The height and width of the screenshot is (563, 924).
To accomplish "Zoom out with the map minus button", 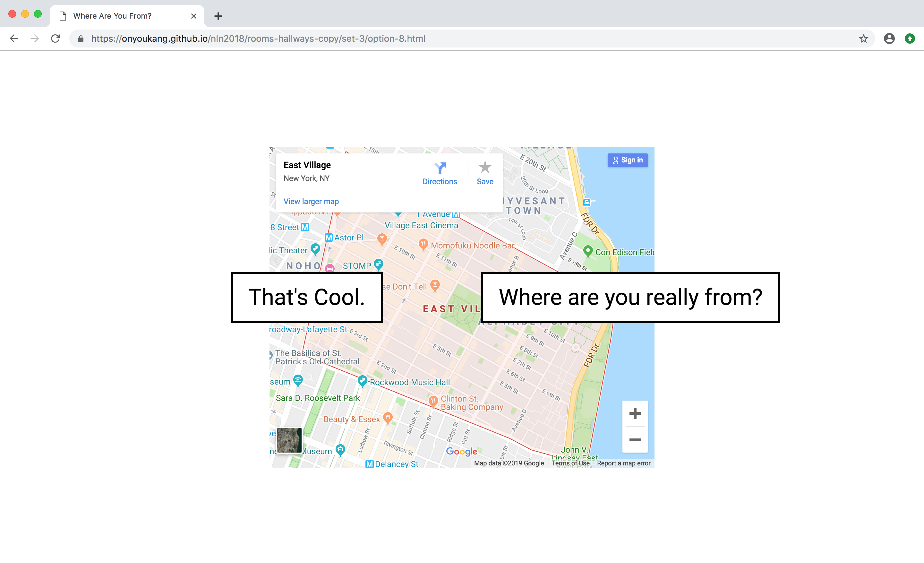I will pyautogui.click(x=635, y=440).
